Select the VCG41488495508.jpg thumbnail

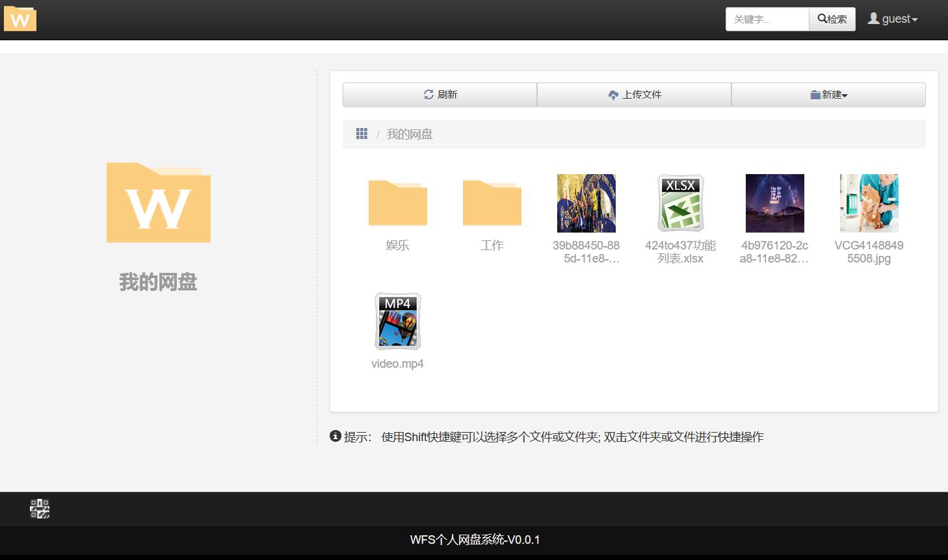tap(869, 203)
